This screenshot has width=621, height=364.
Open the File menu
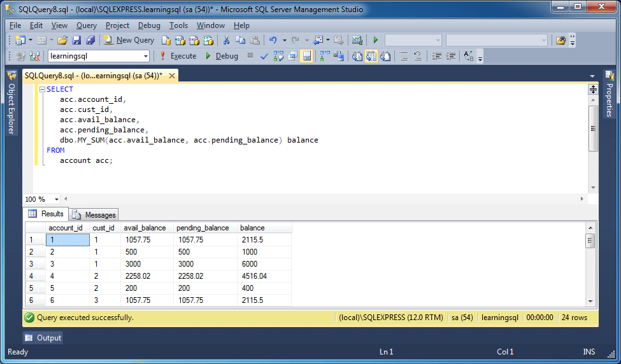point(15,25)
